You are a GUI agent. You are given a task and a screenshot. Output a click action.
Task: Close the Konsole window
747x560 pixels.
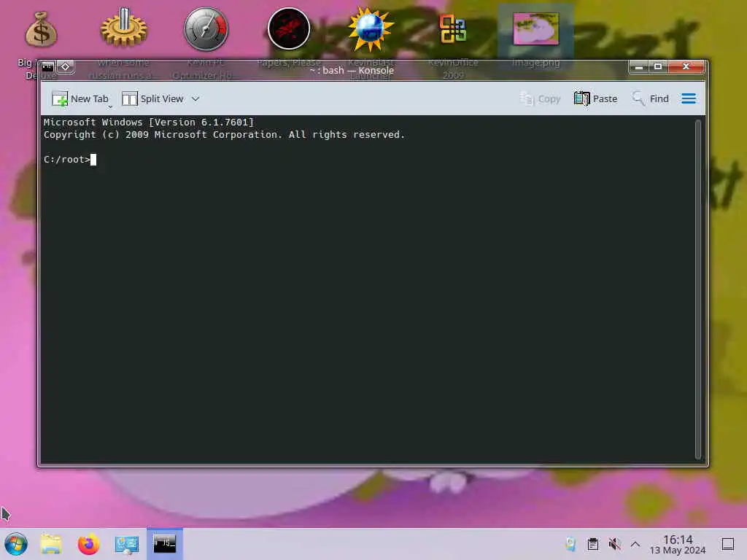(x=686, y=66)
